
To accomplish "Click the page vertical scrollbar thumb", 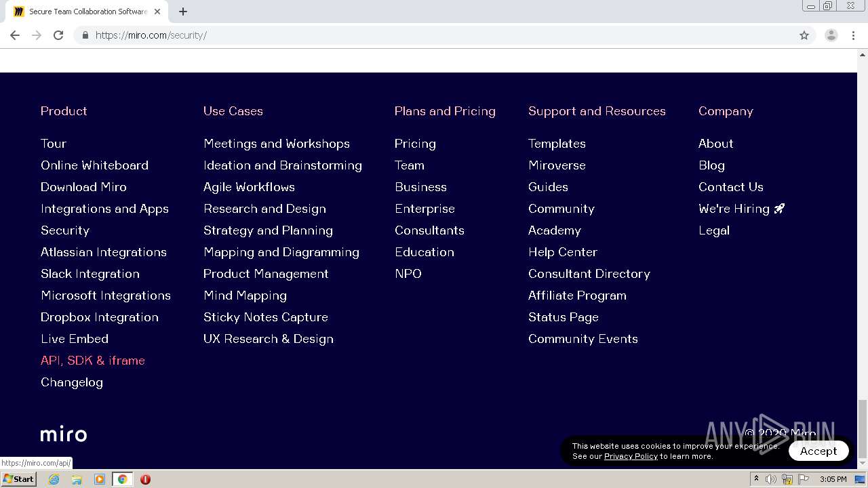I will 863,428.
